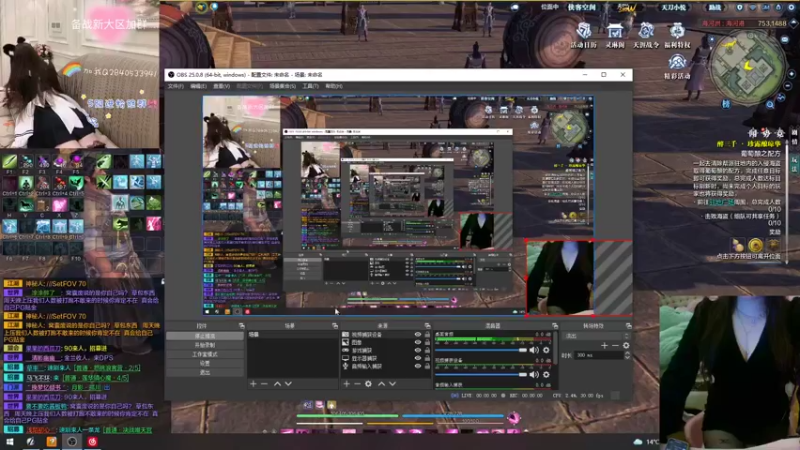
Task: Toggle visibility of 图像 source
Action: (x=418, y=342)
